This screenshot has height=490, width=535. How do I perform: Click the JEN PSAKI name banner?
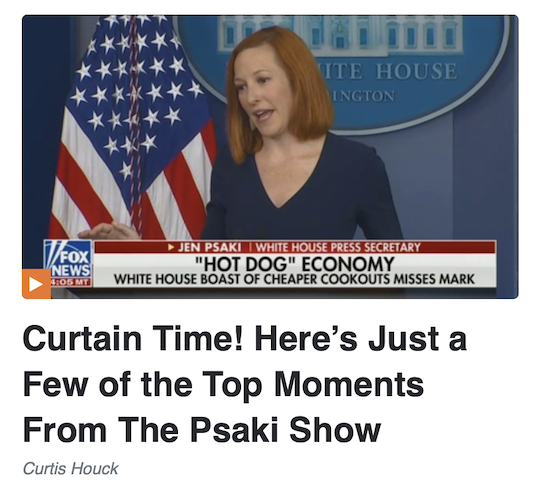tap(209, 247)
